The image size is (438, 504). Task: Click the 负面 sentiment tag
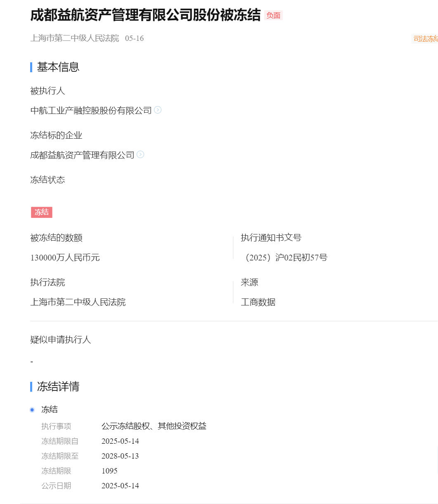point(273,16)
